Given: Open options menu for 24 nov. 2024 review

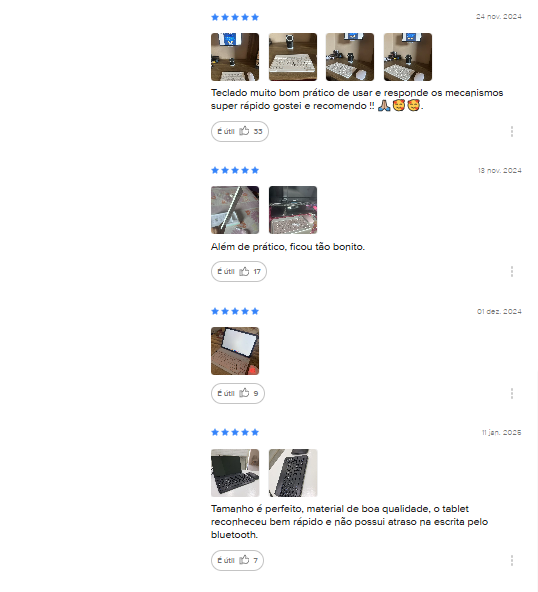Looking at the screenshot, I should 512,131.
